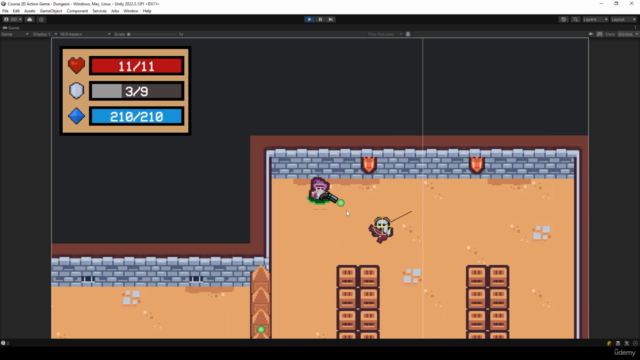Click the skull enemy with crossbow
The width and height of the screenshot is (640, 360).
[x=382, y=229]
